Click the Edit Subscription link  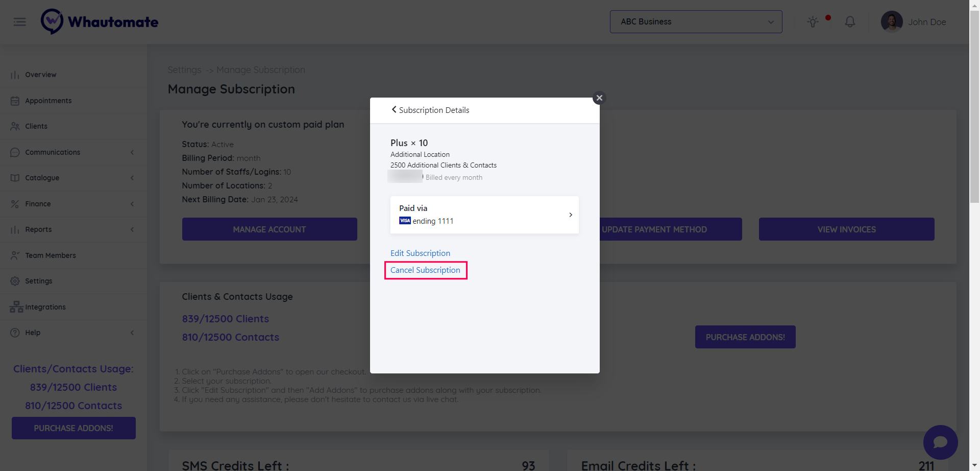[420, 253]
